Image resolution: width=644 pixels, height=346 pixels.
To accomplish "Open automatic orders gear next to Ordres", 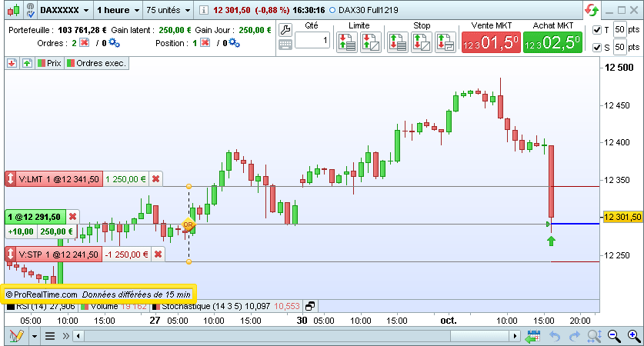I will coord(114,43).
